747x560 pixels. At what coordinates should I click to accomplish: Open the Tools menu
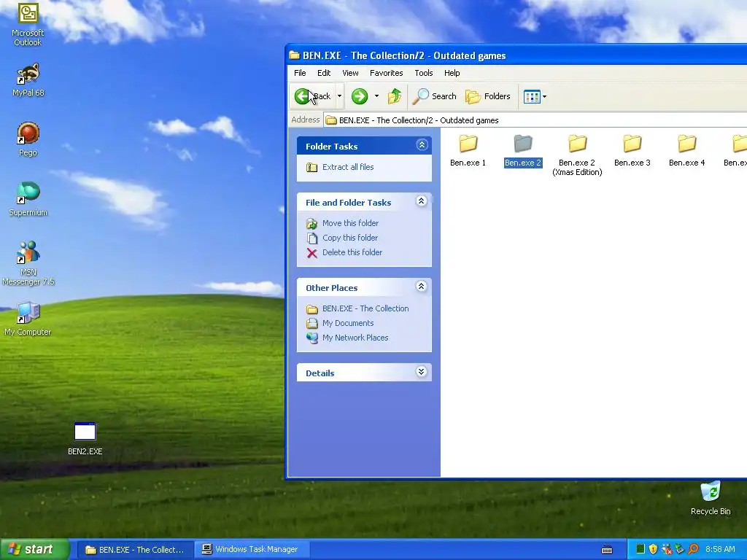[x=424, y=73]
